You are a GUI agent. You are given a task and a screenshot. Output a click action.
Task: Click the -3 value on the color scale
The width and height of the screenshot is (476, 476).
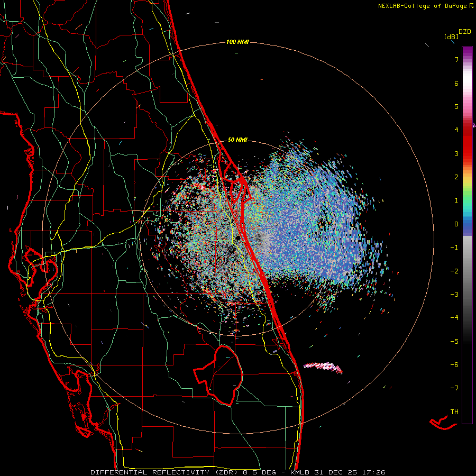click(x=454, y=295)
